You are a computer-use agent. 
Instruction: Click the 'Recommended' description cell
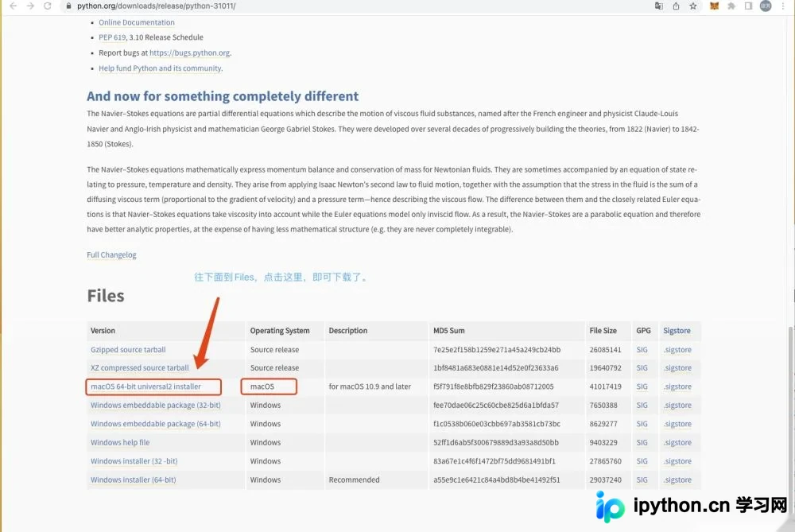pos(354,480)
